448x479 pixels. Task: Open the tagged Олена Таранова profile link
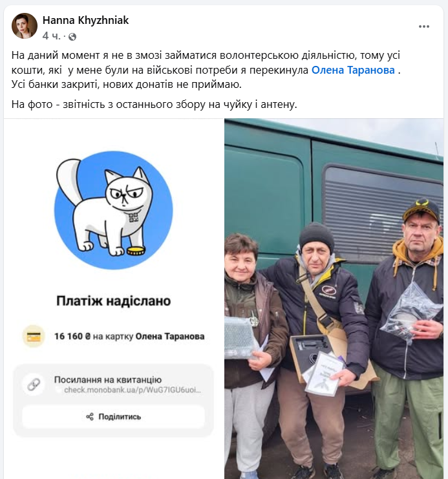click(x=353, y=70)
